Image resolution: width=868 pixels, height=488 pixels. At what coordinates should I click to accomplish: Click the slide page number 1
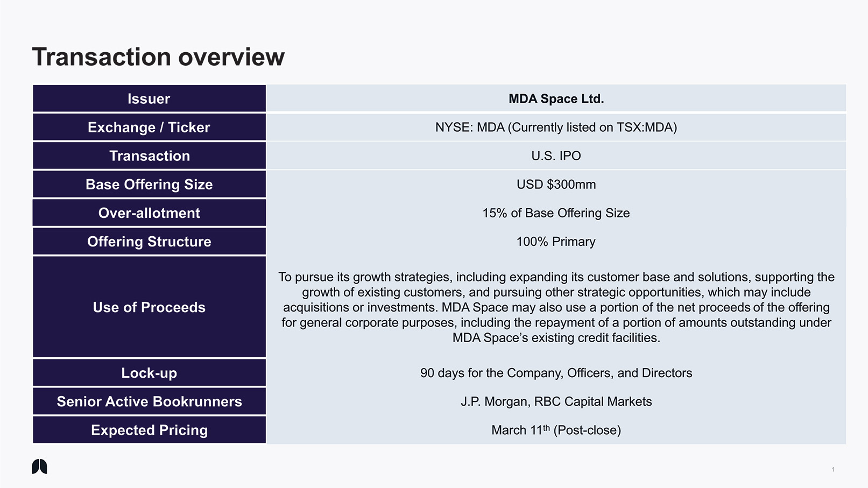(833, 470)
